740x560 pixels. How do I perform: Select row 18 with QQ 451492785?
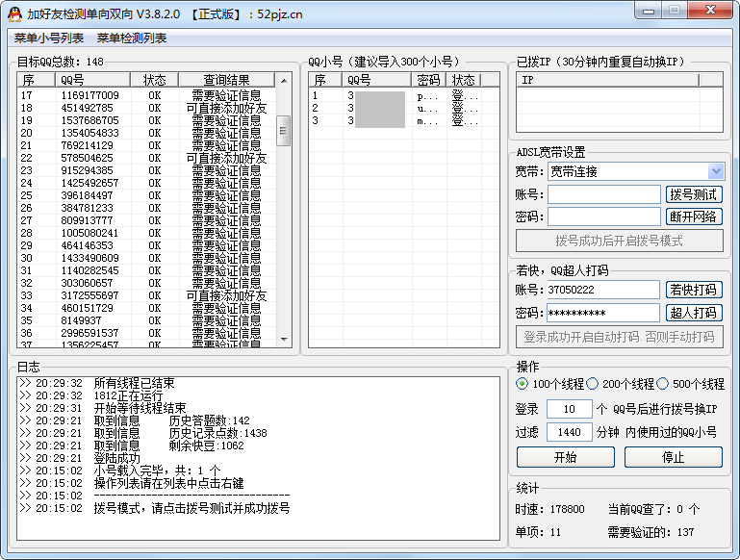coord(144,108)
